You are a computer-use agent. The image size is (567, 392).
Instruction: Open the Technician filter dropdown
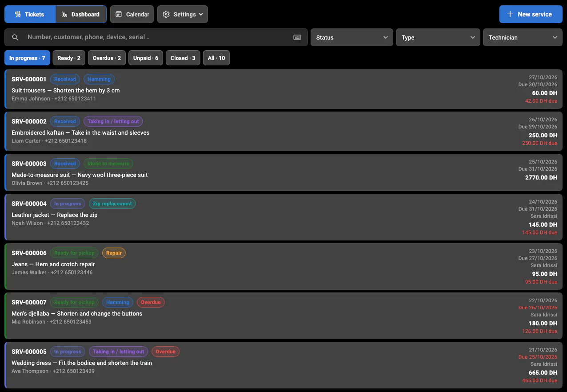523,37
